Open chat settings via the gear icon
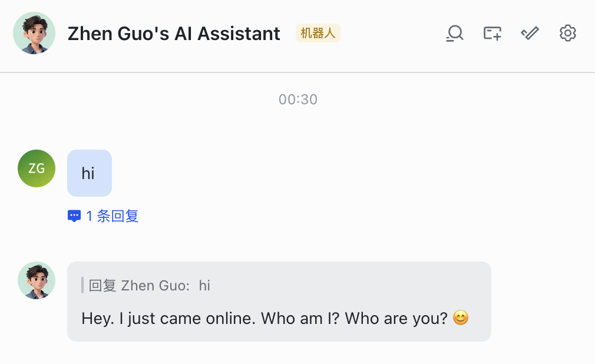The width and height of the screenshot is (595, 364). click(x=567, y=33)
